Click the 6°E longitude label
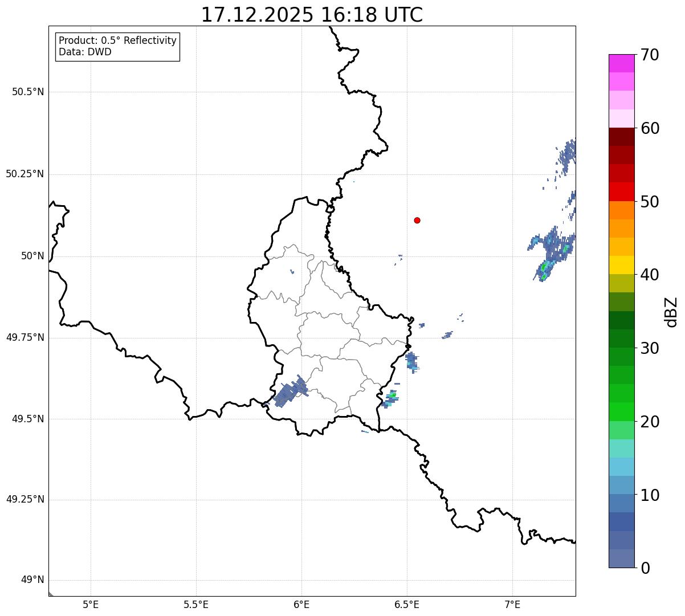Screen dimensions: 685x616 click(301, 605)
